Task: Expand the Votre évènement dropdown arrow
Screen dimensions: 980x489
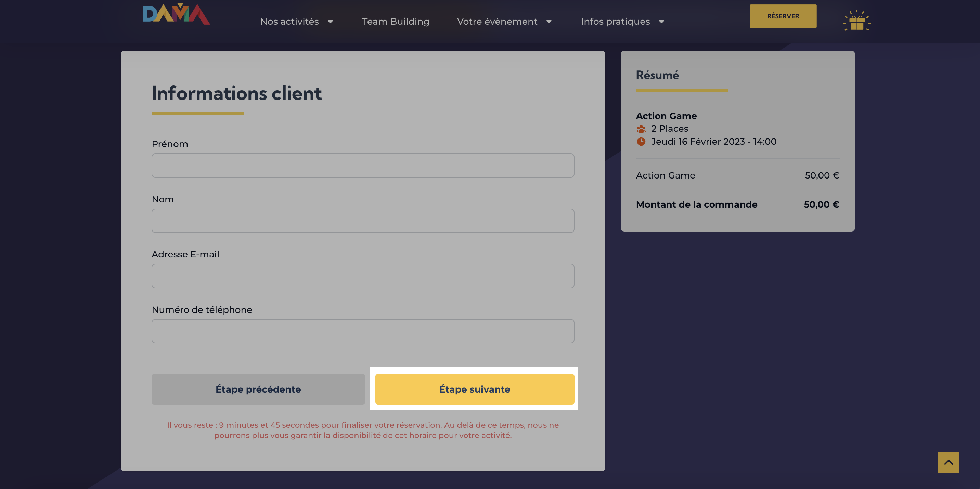Action: tap(549, 22)
